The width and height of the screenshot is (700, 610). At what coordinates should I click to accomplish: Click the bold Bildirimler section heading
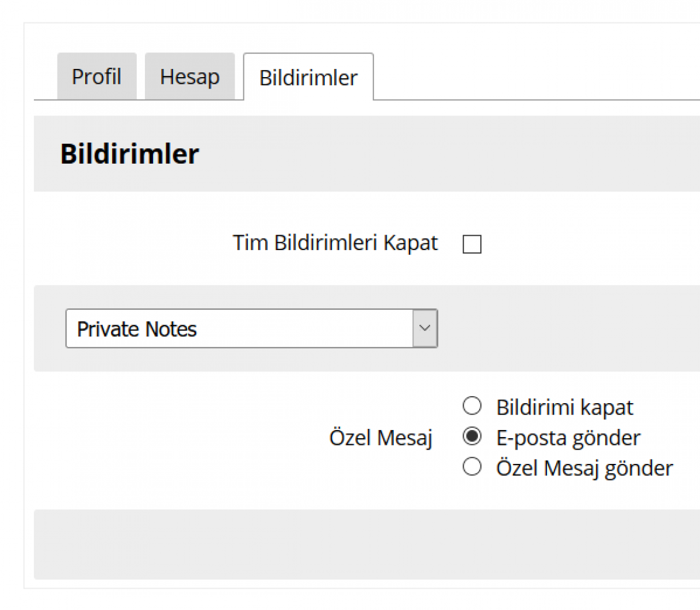click(130, 154)
